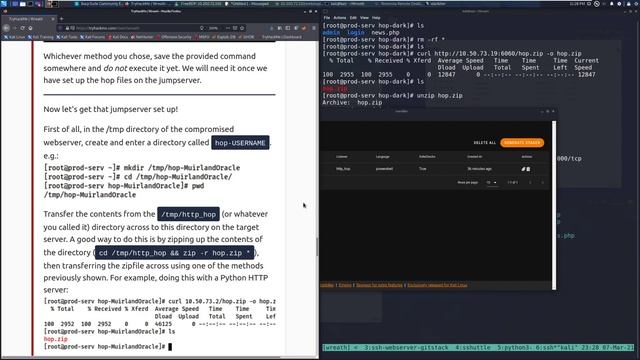The image size is (640, 360).
Task: Click notification bell in system tray
Action: click(611, 4)
